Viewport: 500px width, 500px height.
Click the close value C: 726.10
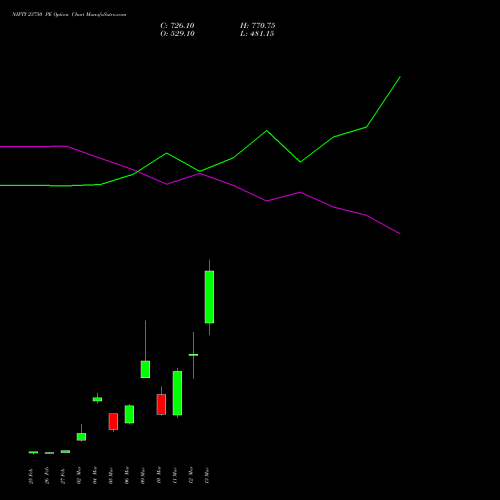click(x=177, y=26)
